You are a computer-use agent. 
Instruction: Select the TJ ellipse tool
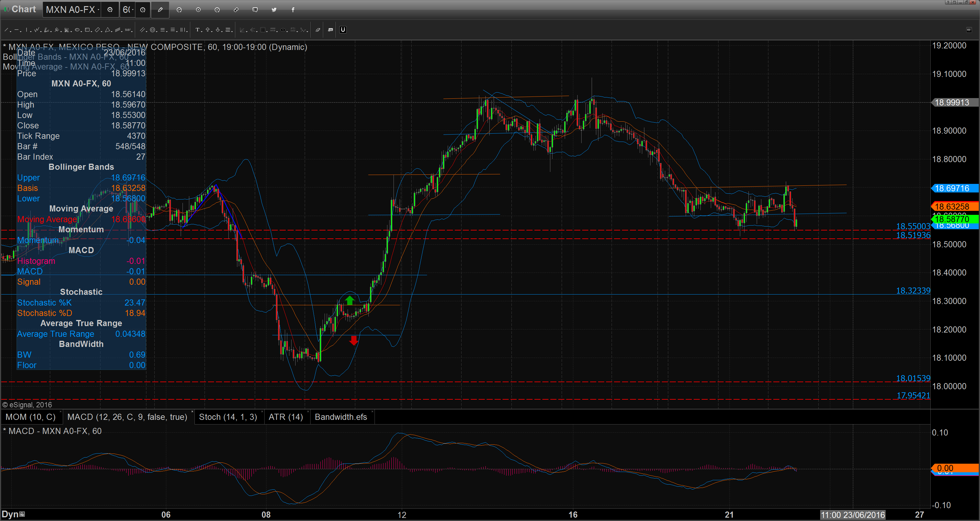(283, 30)
